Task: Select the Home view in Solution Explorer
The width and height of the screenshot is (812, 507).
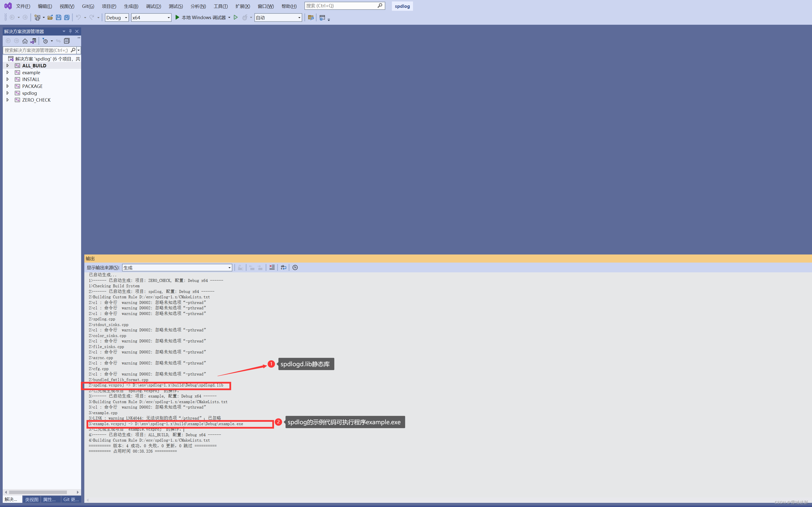Action: tap(25, 41)
